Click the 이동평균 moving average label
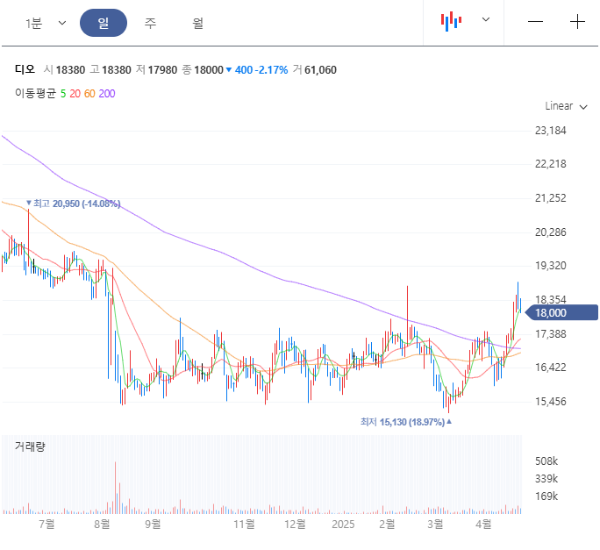Screen dimensions: 600x550 click(x=35, y=93)
